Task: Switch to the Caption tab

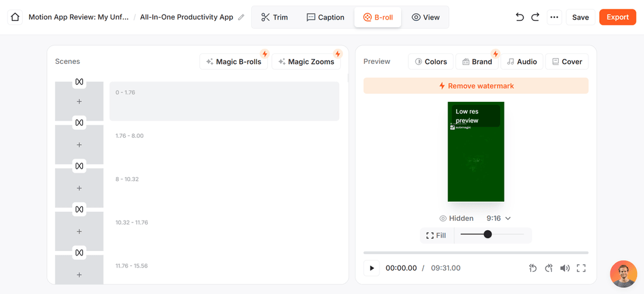Action: 325,17
